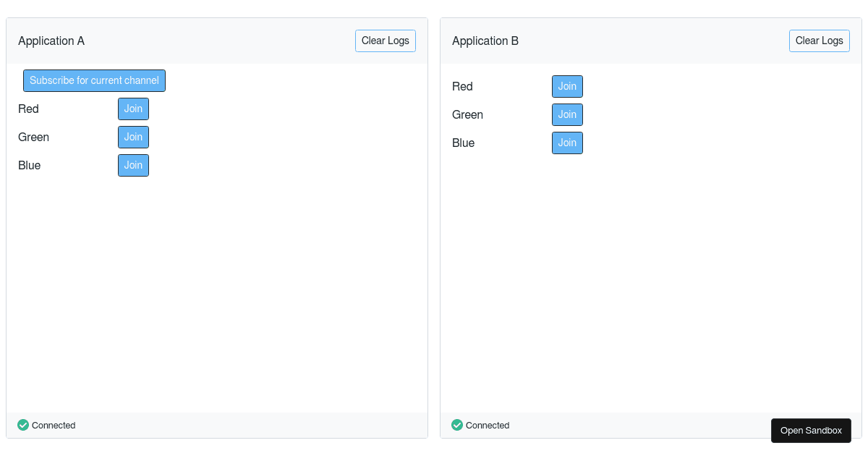Join the Green channel in Application A

[133, 137]
